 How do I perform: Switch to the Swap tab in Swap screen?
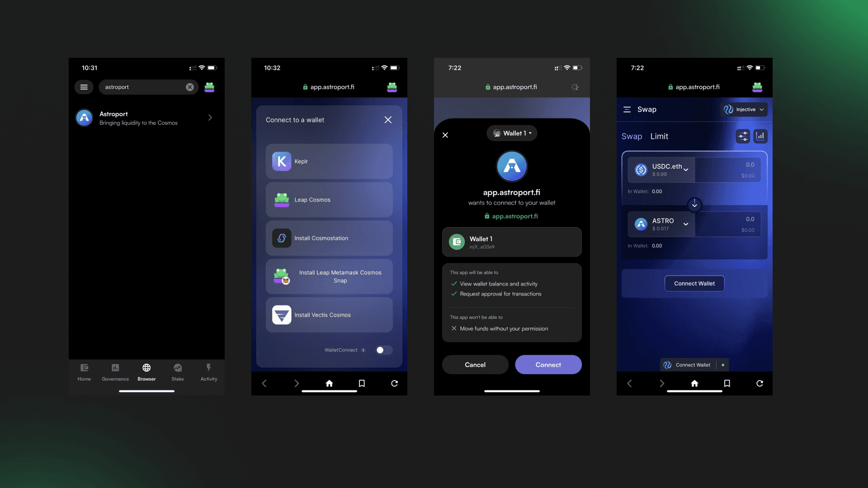coord(632,136)
